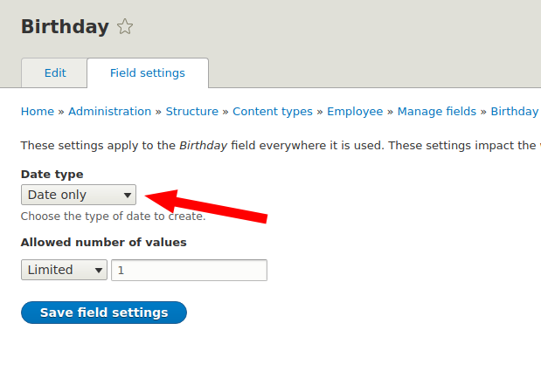Click italic Birthday word in description
Screen dimensions: 541x392
point(204,146)
